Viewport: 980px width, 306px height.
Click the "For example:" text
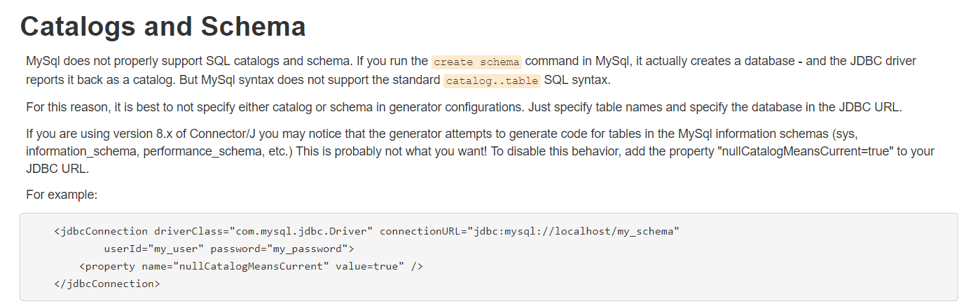pyautogui.click(x=62, y=195)
